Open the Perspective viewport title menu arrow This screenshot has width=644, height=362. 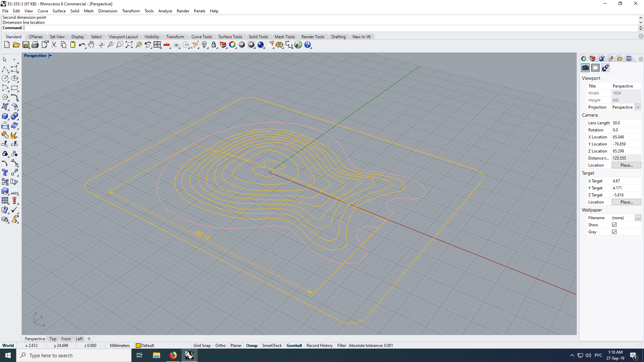(50, 56)
